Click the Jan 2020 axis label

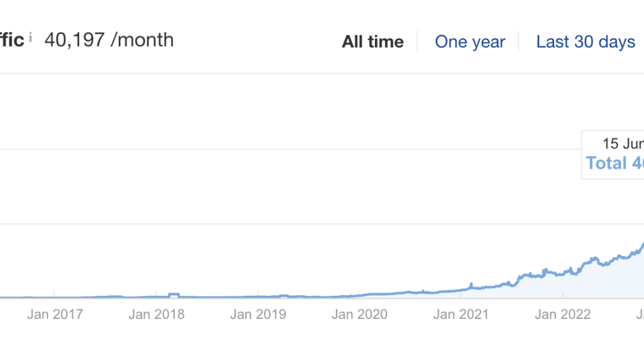[x=360, y=315]
